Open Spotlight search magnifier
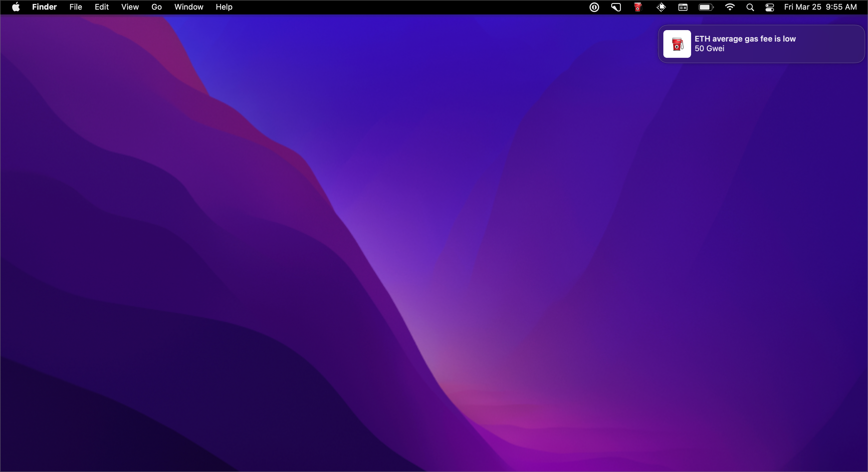 click(x=750, y=7)
